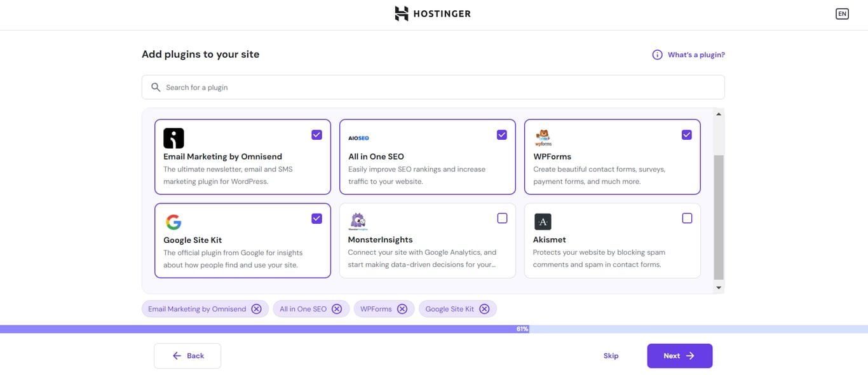Click the Hostinger logo in the header
Screen dimensions: 868x375
(433, 13)
